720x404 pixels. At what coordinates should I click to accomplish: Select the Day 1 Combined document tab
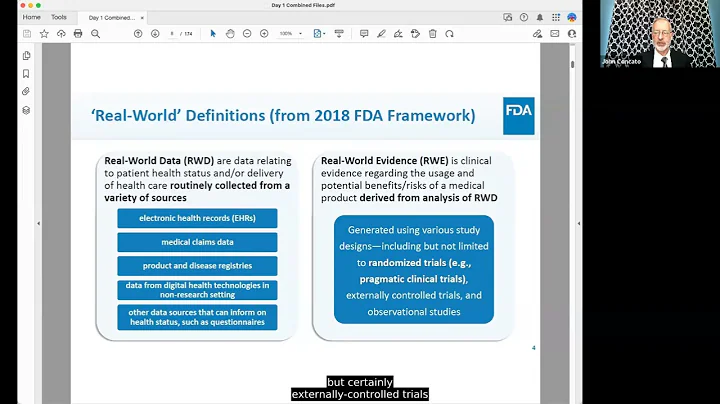[x=112, y=17]
